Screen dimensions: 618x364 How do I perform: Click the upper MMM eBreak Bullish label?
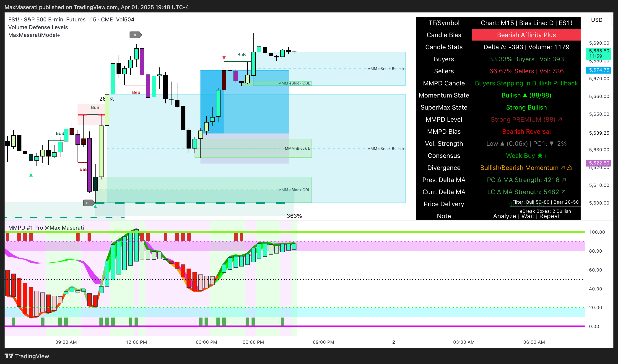point(385,69)
